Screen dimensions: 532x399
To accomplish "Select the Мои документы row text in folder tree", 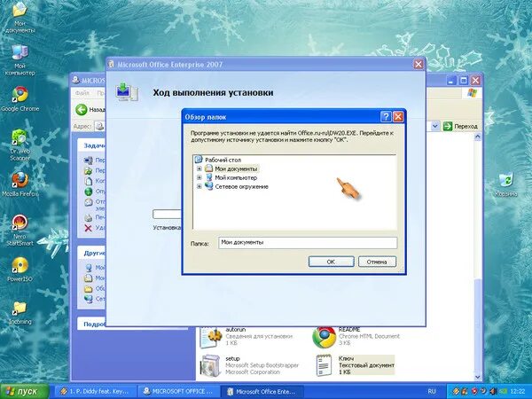I will point(236,168).
